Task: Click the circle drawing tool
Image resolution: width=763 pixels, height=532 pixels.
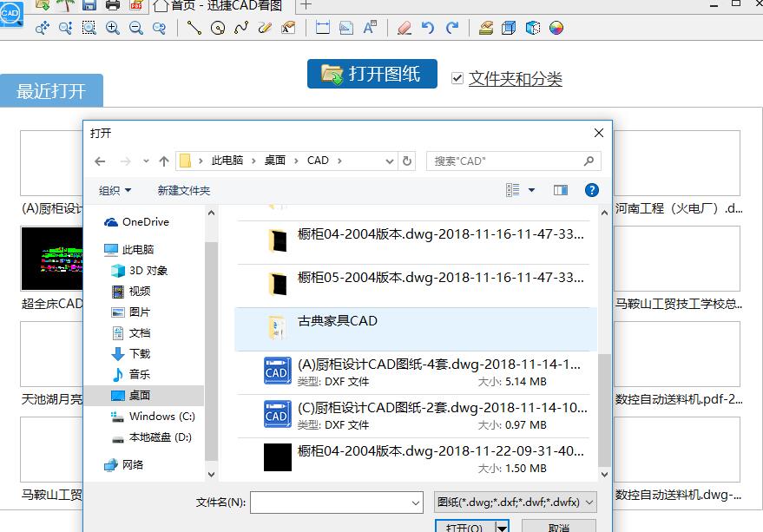Action: [218, 28]
